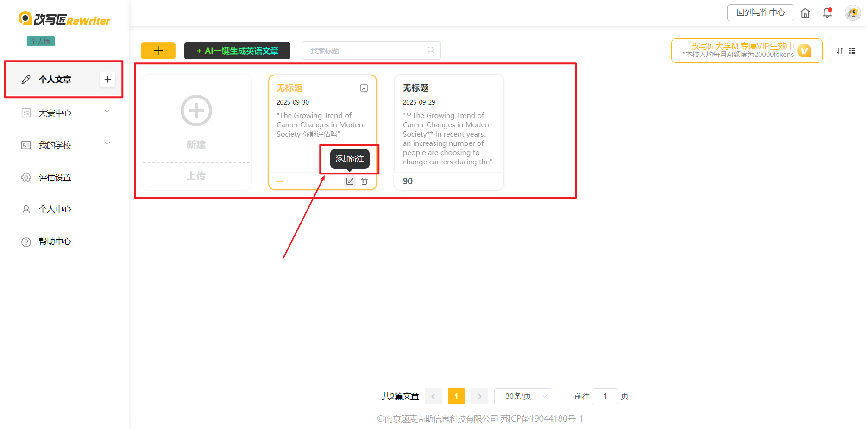Screen dimensions: 868x429
Task: Focus the 搜索标题 search field
Action: 366,50
